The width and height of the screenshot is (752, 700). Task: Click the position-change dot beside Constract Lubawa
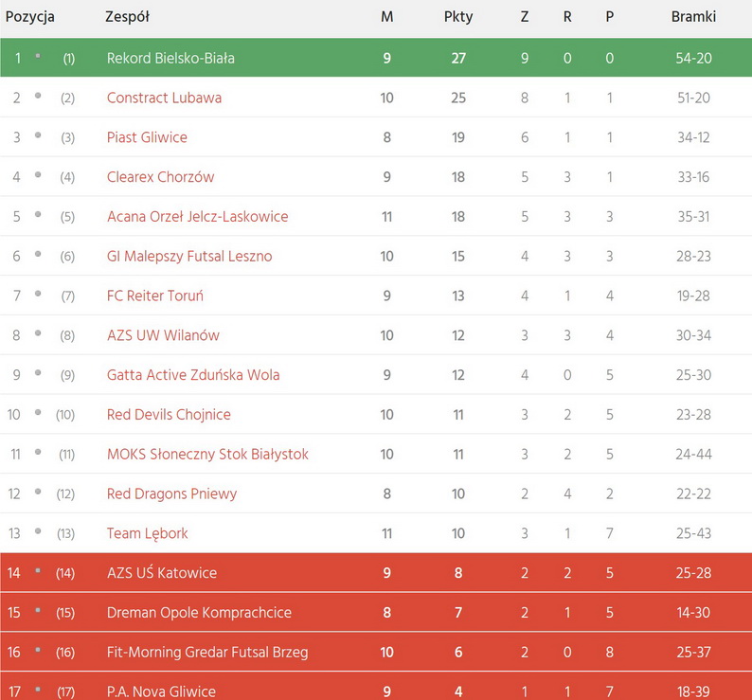click(38, 97)
